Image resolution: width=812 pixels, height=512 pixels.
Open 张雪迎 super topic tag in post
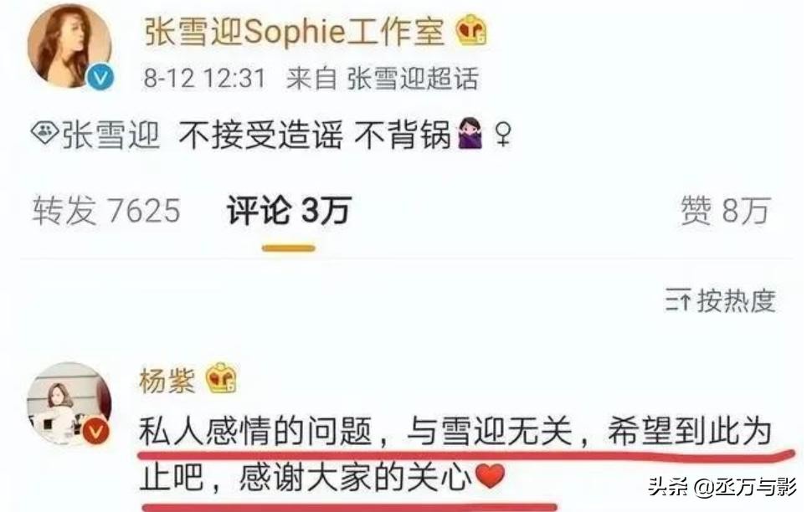pyautogui.click(x=110, y=136)
